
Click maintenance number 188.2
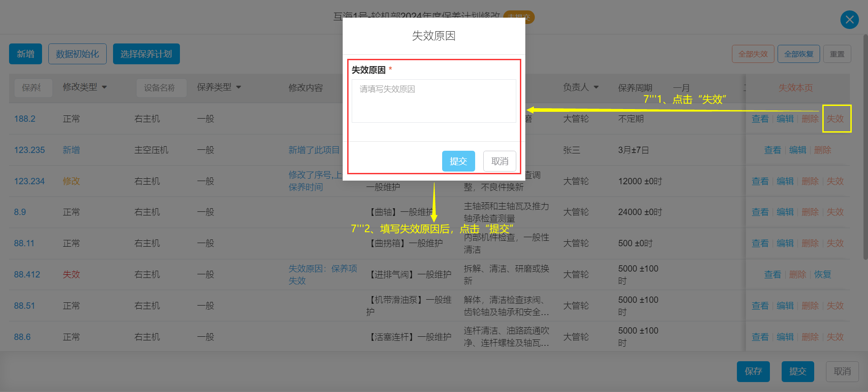(25, 119)
